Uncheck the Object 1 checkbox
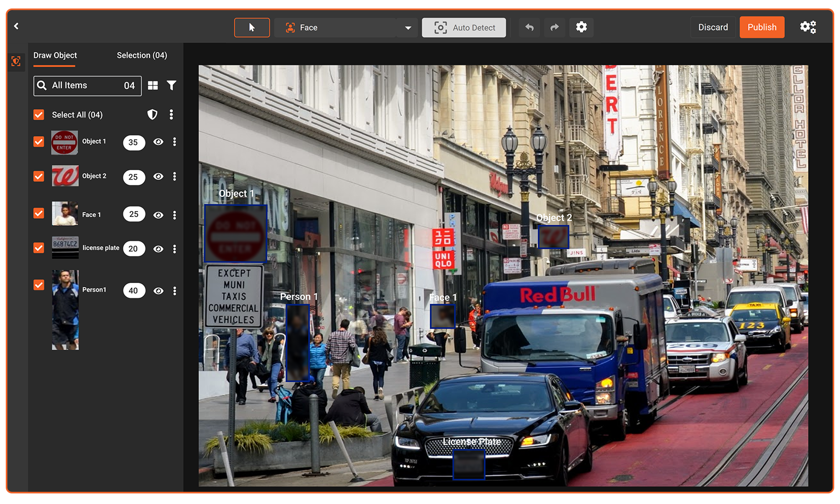 point(39,142)
